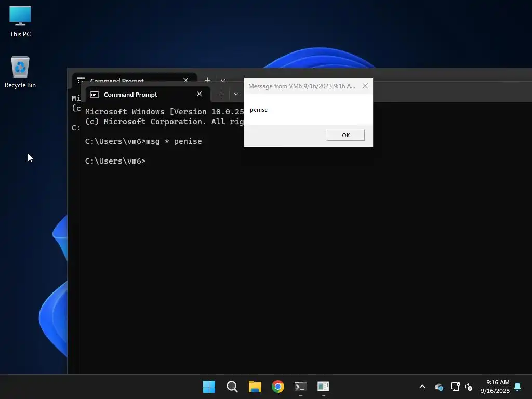Screen dimensions: 532x399
Task: Open the Recycle Bin desktop icon
Action: pyautogui.click(x=20, y=72)
